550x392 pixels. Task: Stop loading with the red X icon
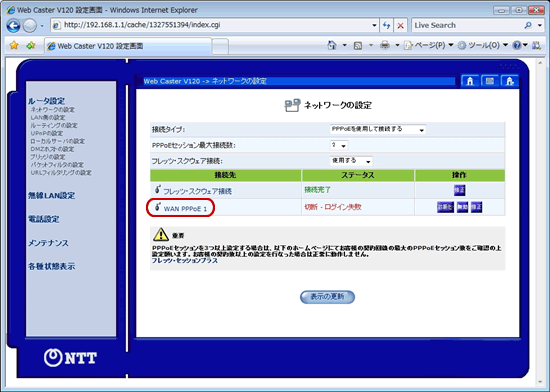pyautogui.click(x=400, y=25)
